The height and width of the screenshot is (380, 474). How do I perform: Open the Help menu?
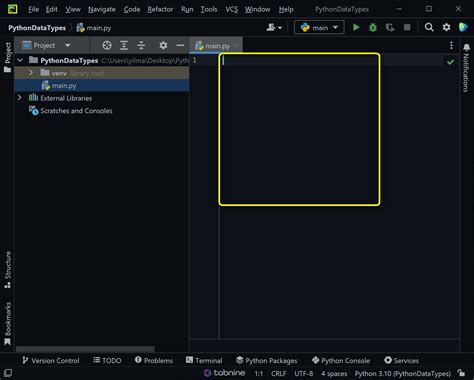tap(286, 9)
